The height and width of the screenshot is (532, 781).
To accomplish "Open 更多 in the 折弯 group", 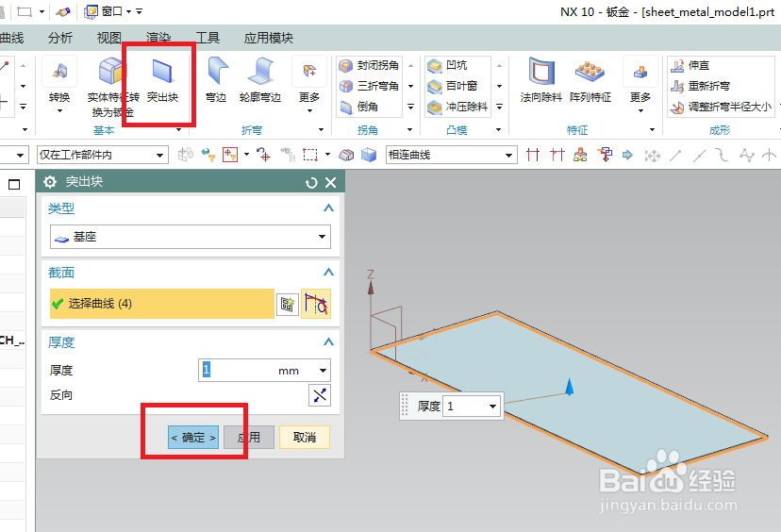I will pos(309,85).
